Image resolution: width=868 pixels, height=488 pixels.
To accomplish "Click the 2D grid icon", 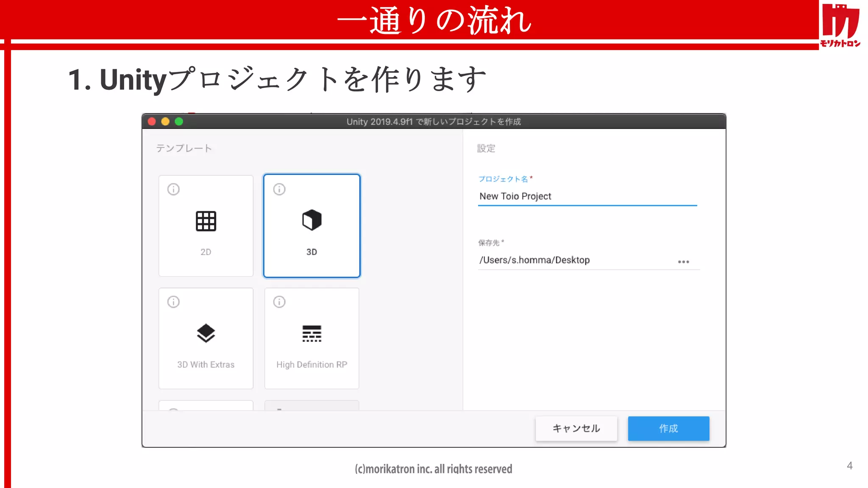I will [206, 221].
